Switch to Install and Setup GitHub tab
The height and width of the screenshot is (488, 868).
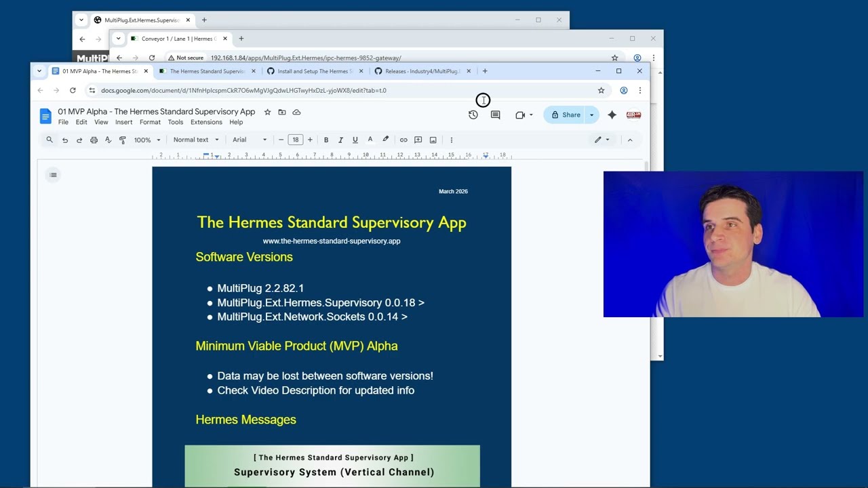tap(315, 71)
